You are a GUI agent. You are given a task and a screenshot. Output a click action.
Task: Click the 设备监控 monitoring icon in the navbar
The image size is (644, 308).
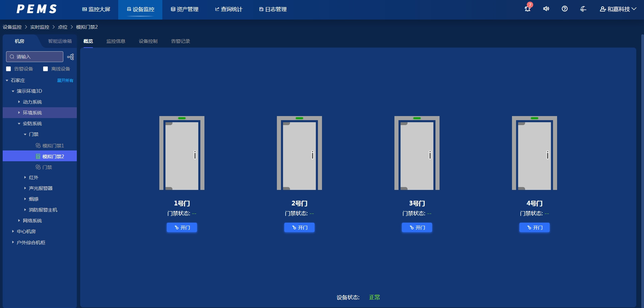128,9
